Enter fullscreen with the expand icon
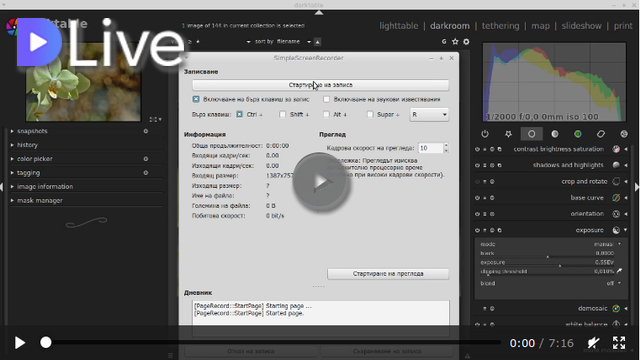The image size is (640, 360). (x=619, y=342)
